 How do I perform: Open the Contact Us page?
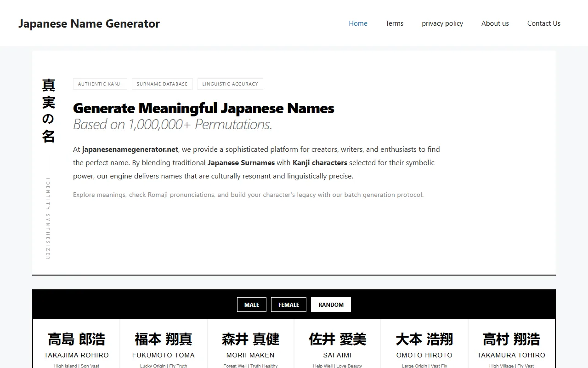(543, 23)
